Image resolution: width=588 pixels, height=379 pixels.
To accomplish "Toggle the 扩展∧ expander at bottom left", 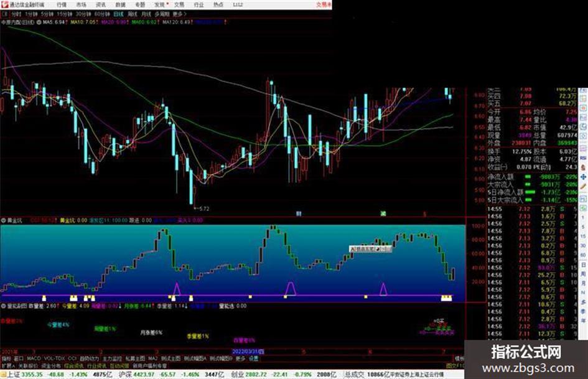I will (8, 365).
